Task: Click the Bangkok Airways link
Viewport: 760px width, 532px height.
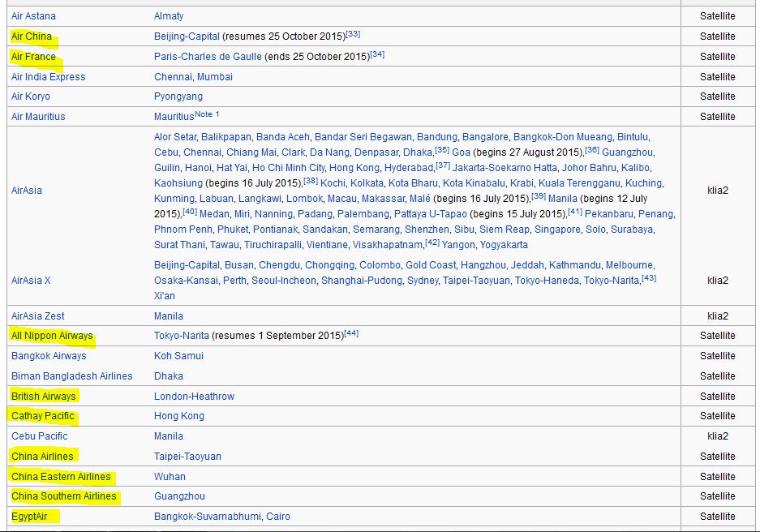Action: [x=49, y=356]
